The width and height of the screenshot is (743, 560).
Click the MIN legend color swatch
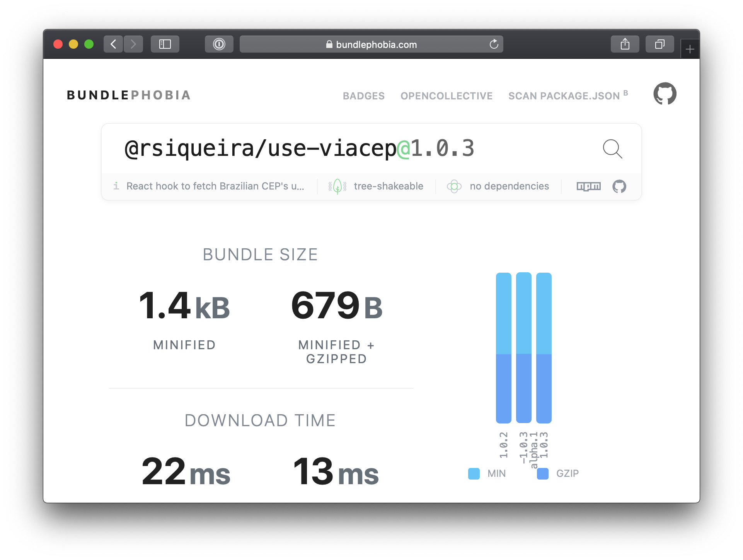[x=474, y=473]
